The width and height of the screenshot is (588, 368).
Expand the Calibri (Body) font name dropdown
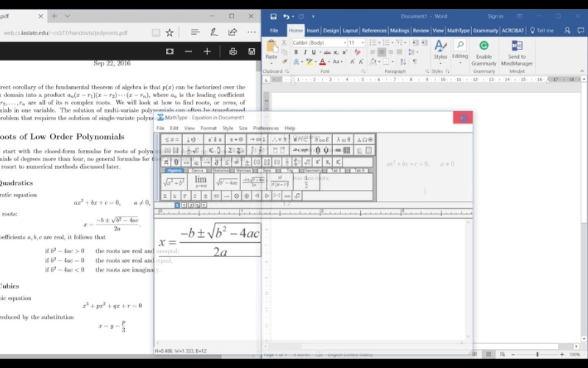point(345,43)
